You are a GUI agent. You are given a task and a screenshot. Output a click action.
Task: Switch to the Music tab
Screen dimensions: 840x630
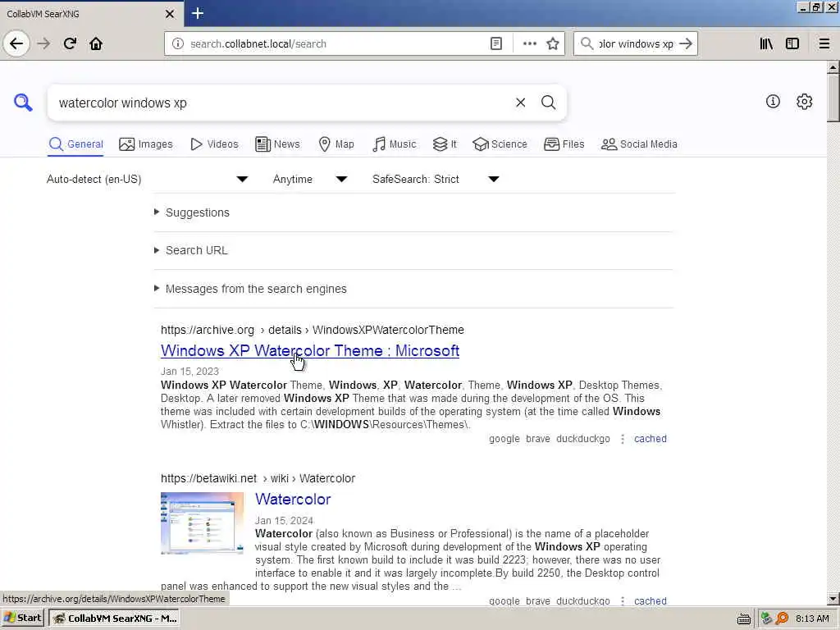(395, 144)
